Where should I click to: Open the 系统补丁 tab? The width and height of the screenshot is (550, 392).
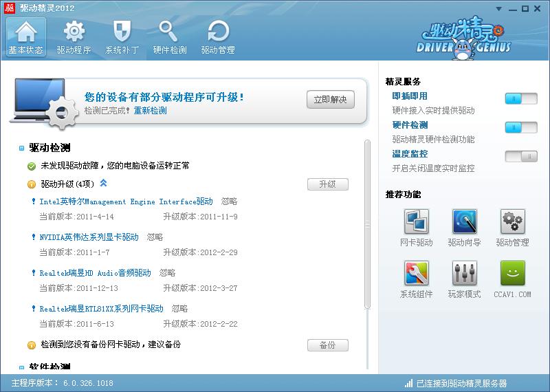click(122, 37)
